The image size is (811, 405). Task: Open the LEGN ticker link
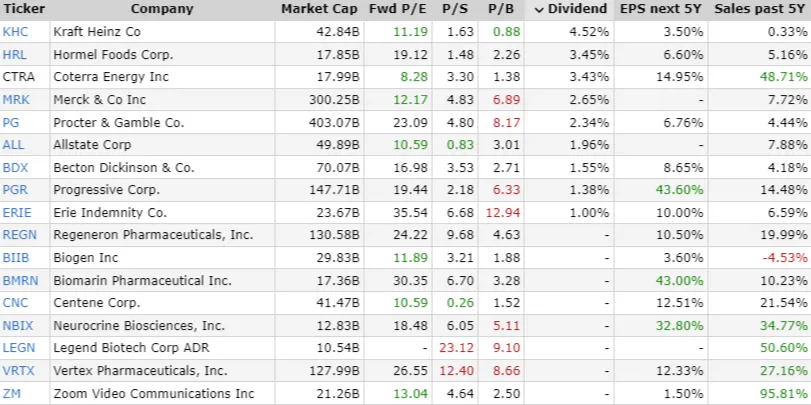[x=19, y=348]
